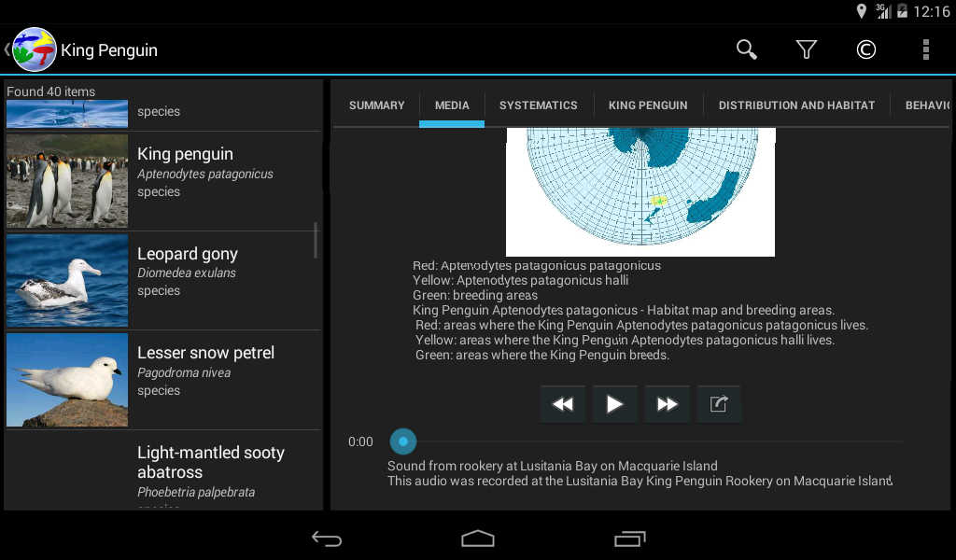Tap the app logo to go back
This screenshot has width=956, height=560.
click(x=35, y=50)
